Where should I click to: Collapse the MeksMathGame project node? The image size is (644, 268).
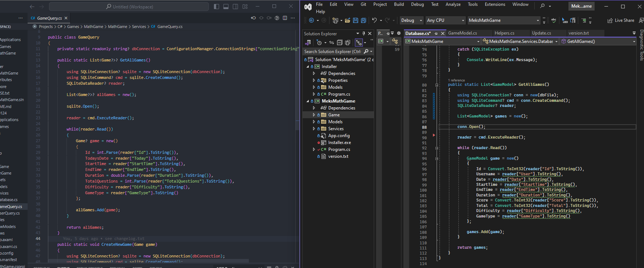tap(308, 101)
